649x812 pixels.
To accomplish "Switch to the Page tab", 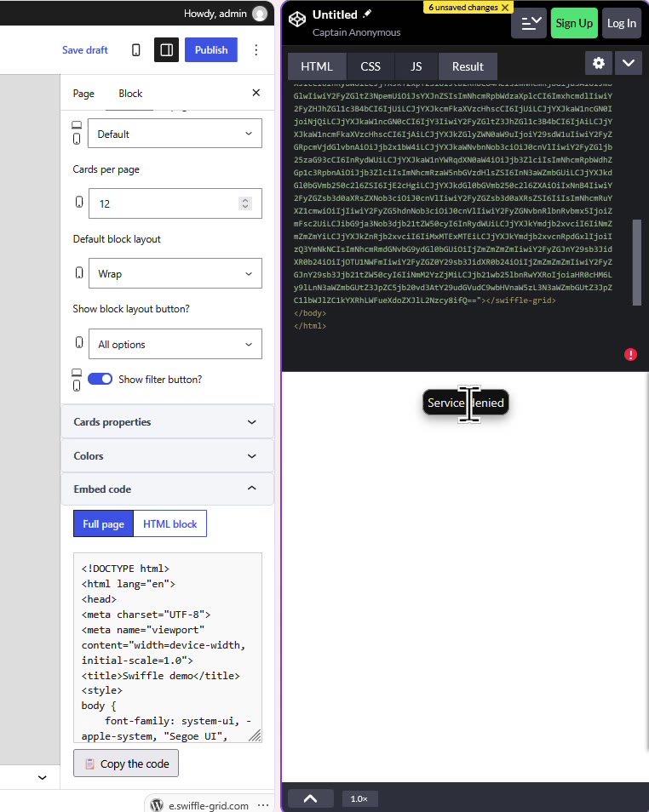I will [x=83, y=94].
